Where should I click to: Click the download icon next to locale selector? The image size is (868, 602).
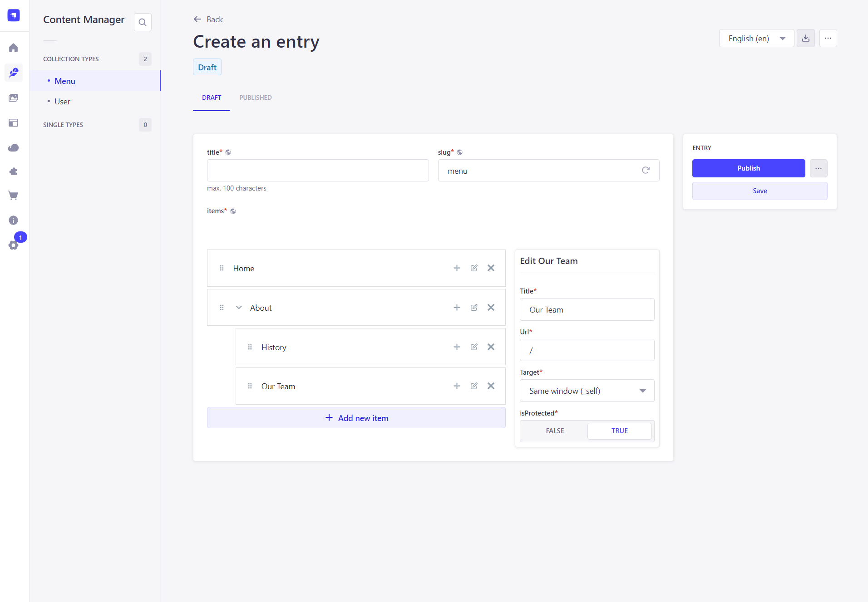tap(806, 39)
